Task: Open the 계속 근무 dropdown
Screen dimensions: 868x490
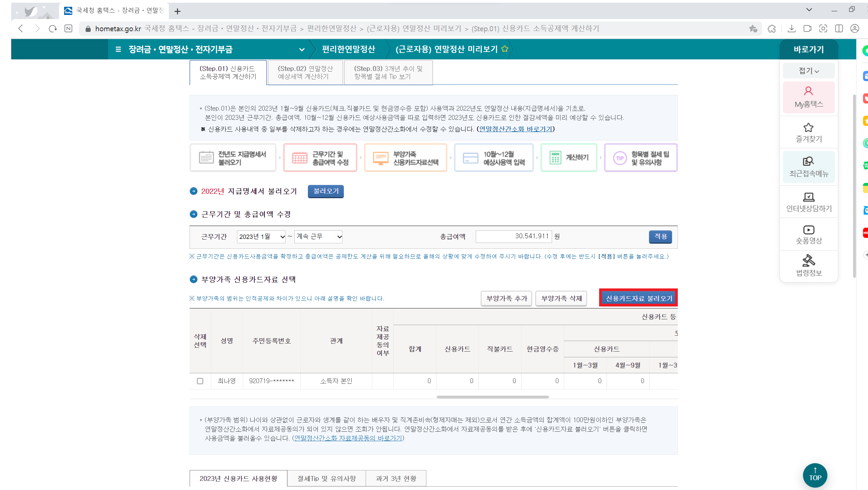Action: coord(318,237)
